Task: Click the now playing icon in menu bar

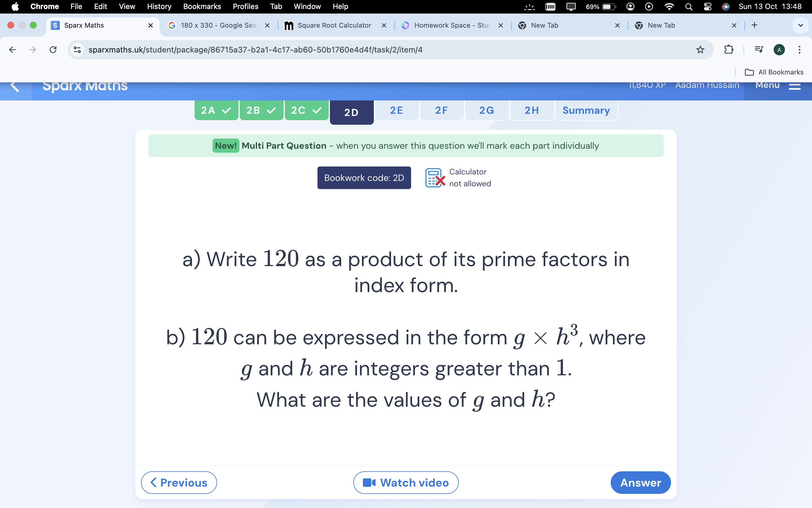Action: click(x=649, y=6)
